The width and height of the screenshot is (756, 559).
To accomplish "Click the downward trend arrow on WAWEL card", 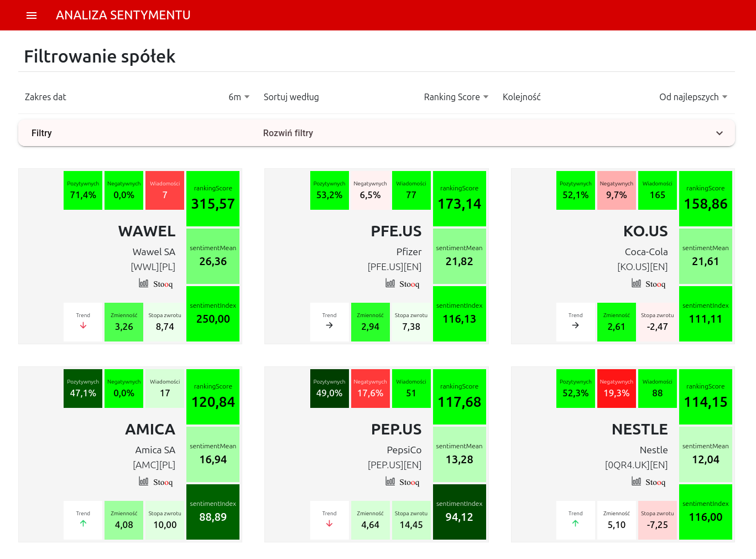I will pos(83,325).
